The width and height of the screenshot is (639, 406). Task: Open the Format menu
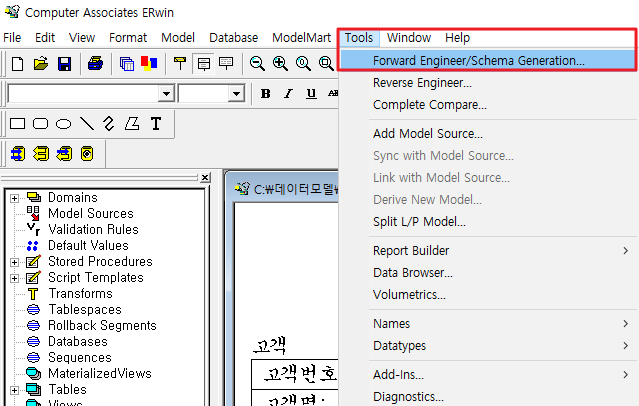[128, 38]
